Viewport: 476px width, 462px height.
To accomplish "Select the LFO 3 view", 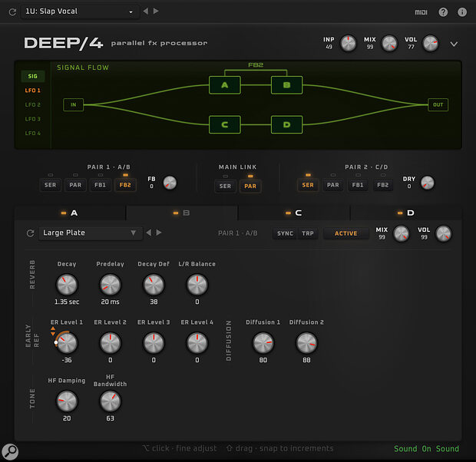I will 33,119.
